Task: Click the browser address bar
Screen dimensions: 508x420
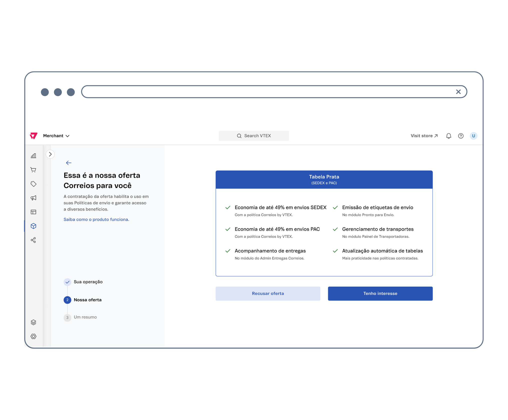Action: tap(274, 92)
